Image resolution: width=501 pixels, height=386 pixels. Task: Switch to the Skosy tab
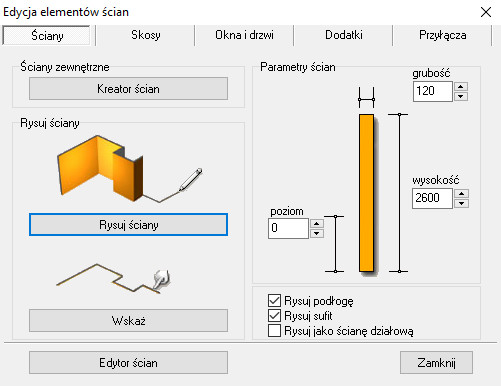146,35
